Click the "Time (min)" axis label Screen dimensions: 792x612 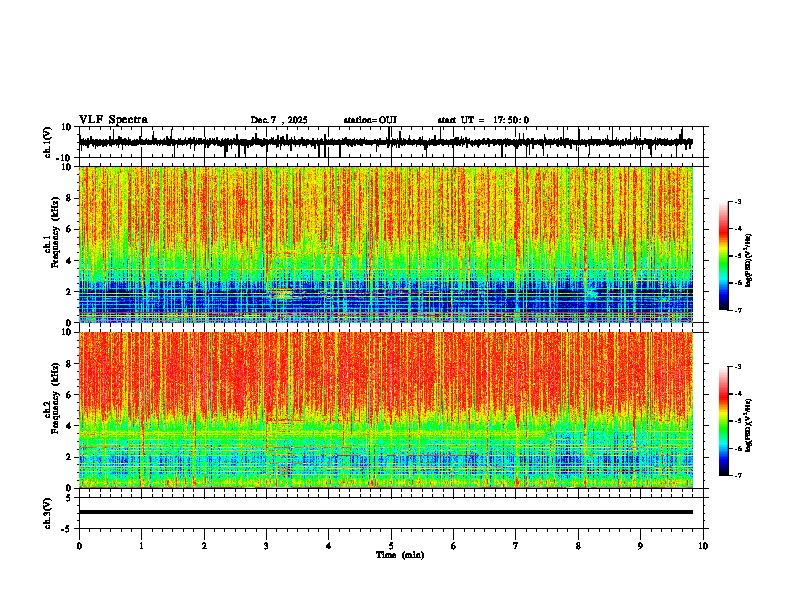(x=400, y=555)
